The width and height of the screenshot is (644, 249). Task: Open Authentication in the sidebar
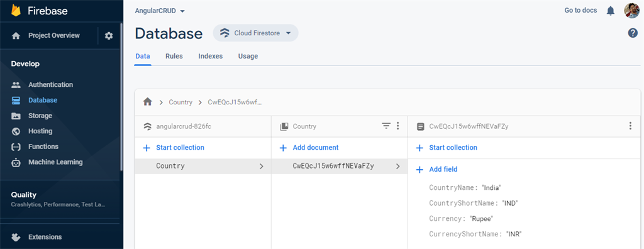[50, 85]
